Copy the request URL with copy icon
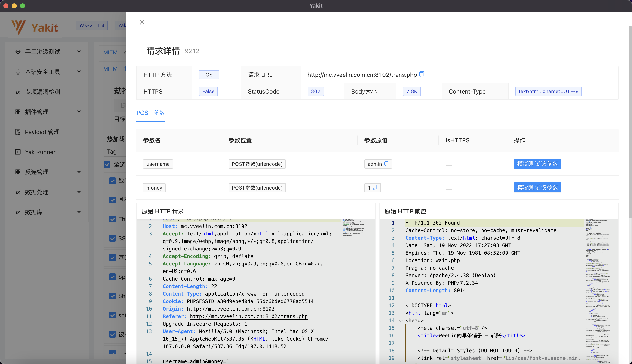Image resolution: width=632 pixels, height=364 pixels. pos(422,75)
